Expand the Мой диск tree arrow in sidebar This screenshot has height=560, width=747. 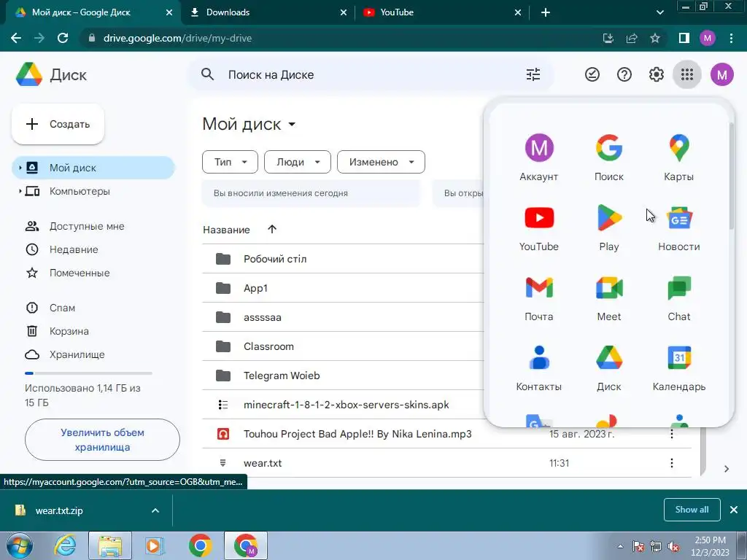click(20, 168)
